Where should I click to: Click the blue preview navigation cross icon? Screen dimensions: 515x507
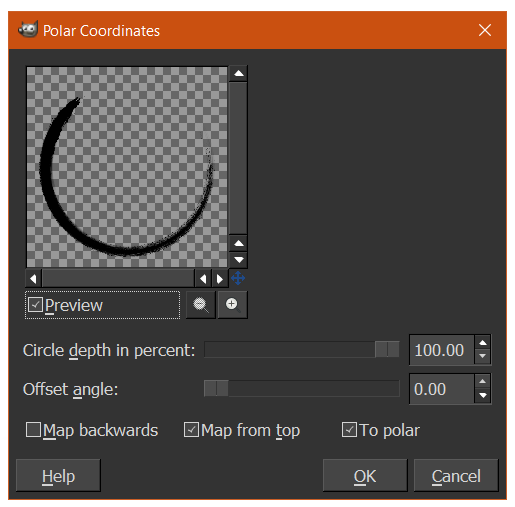coord(238,278)
